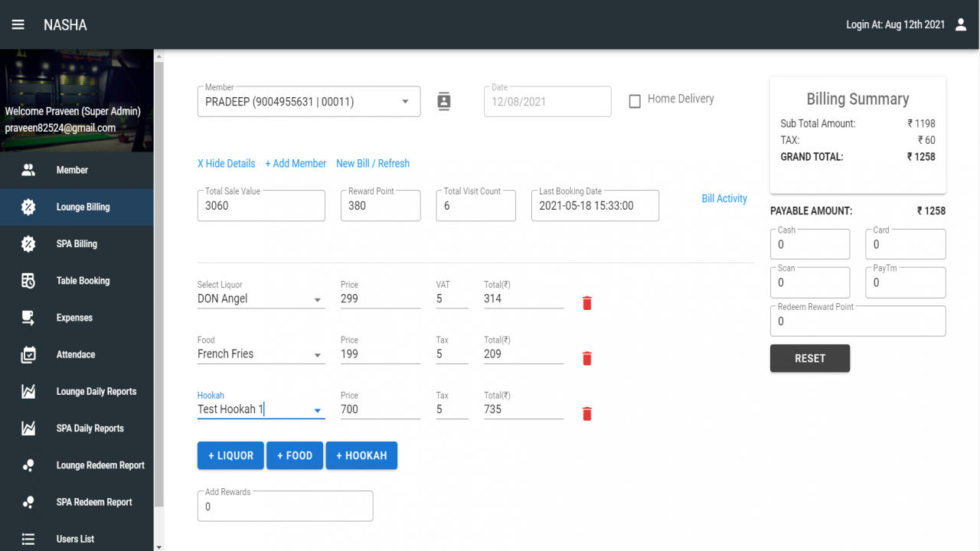Viewport: 980px width, 551px height.
Task: Click the sidebar scrollbar down arrow
Action: [158, 546]
